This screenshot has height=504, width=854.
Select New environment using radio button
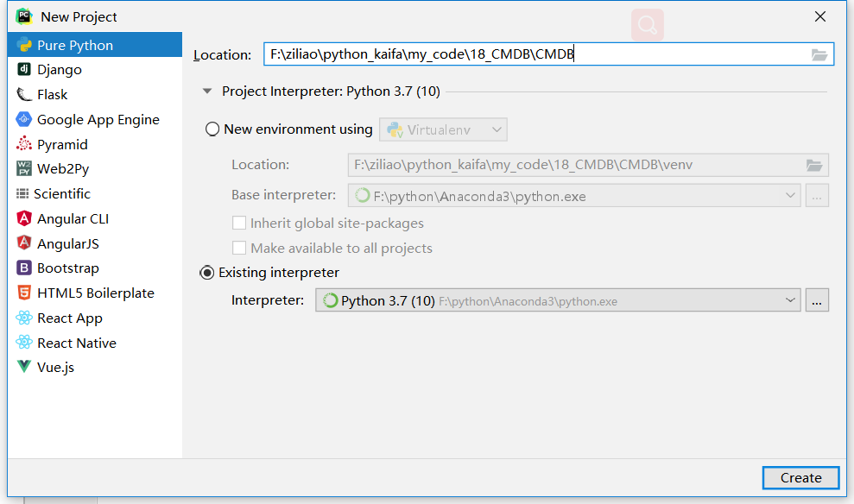[x=212, y=129]
